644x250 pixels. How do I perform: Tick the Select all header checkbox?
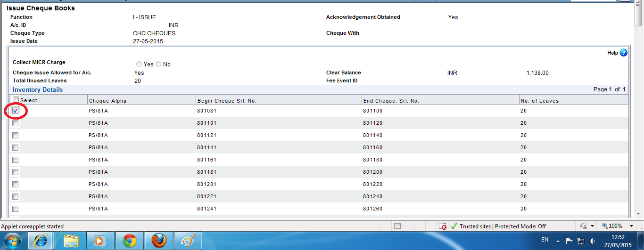[16, 100]
